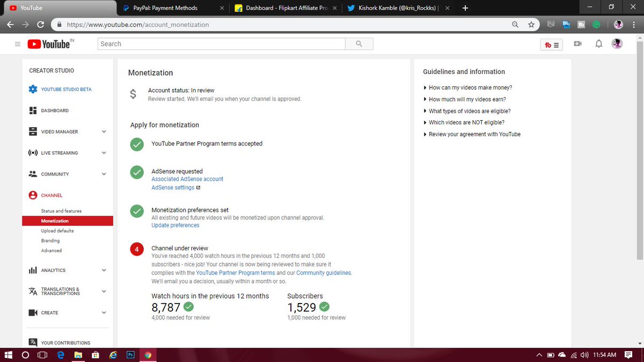Click the YouTube logo
Viewport: 644px width, 362px height.
tap(49, 44)
